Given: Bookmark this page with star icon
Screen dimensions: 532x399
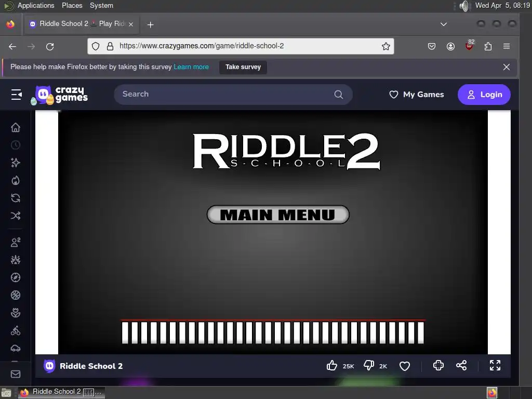Looking at the screenshot, I should [x=386, y=46].
